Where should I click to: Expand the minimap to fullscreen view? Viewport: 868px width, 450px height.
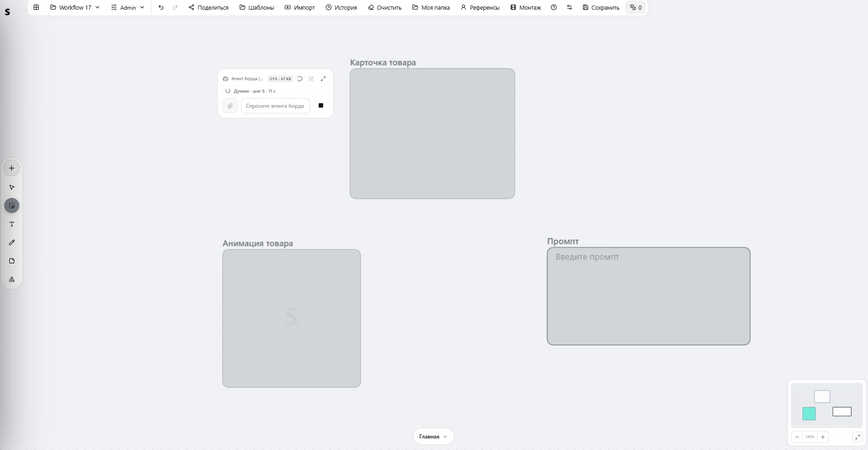point(857,437)
